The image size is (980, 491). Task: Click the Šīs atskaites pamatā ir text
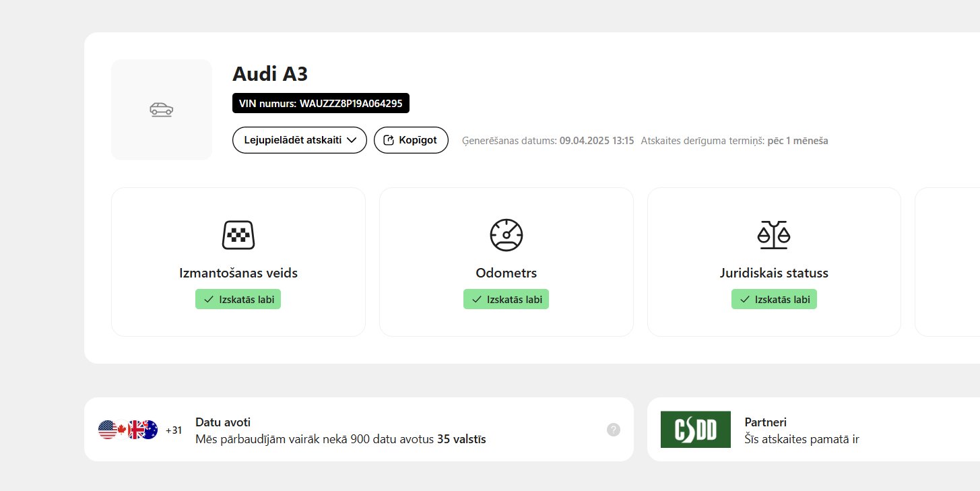tap(802, 439)
